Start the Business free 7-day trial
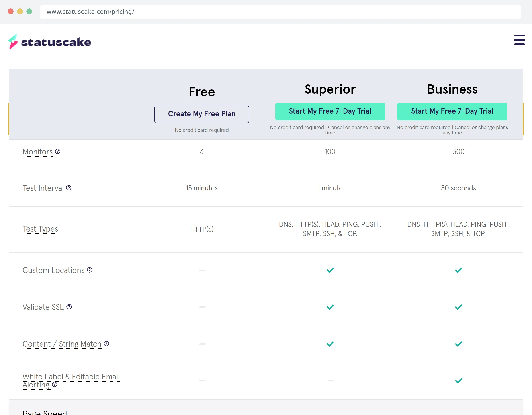Viewport: 532px width, 415px height. [452, 111]
